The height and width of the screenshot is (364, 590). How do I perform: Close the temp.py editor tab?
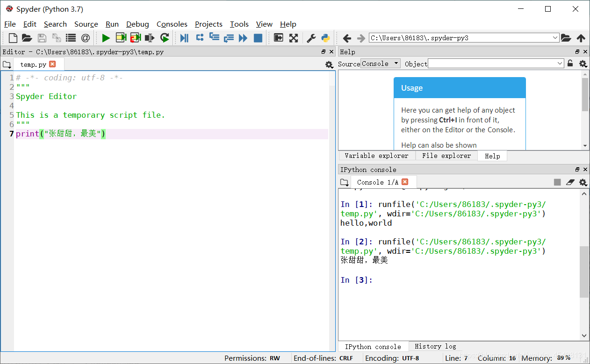coord(52,64)
